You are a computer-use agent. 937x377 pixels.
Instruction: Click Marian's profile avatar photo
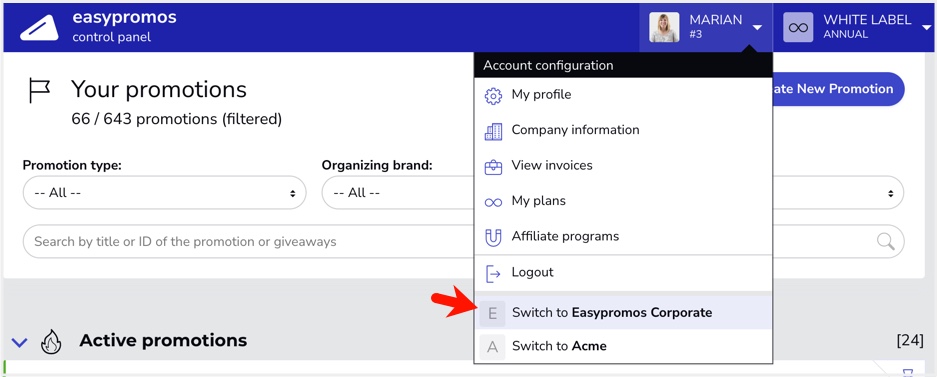click(665, 27)
